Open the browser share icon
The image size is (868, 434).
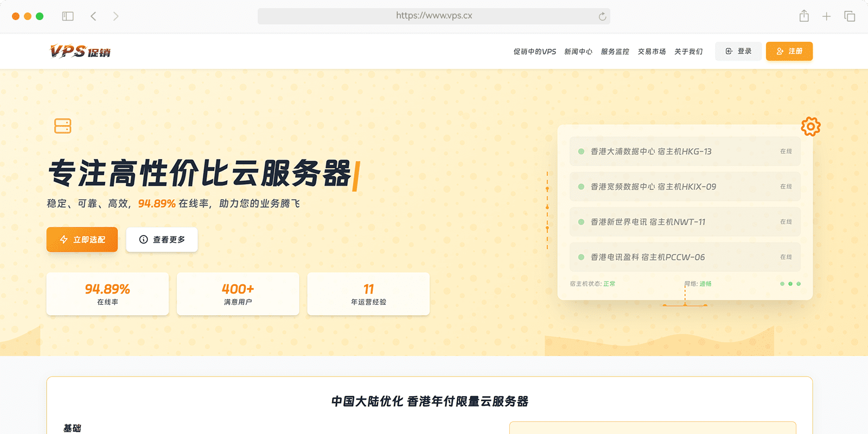[804, 16]
